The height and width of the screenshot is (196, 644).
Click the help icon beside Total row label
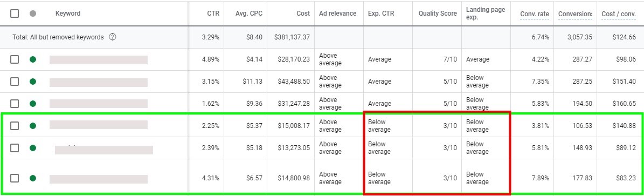coord(113,37)
